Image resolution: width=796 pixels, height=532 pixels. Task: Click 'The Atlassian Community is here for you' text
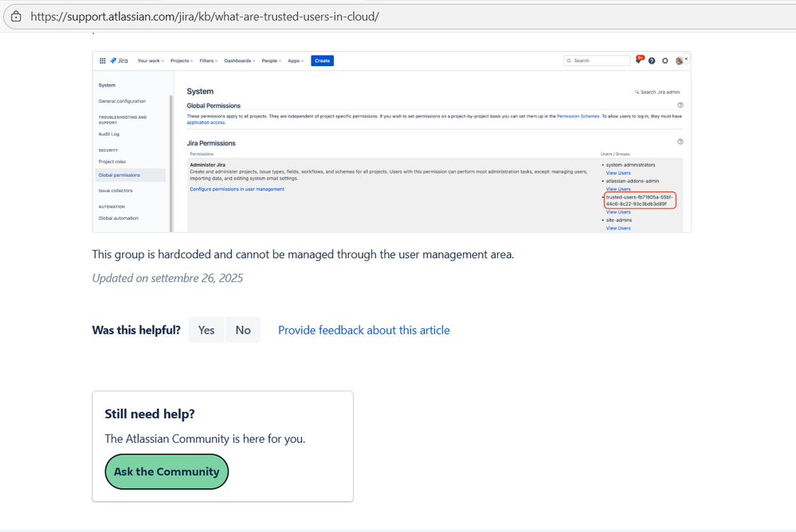[205, 439]
